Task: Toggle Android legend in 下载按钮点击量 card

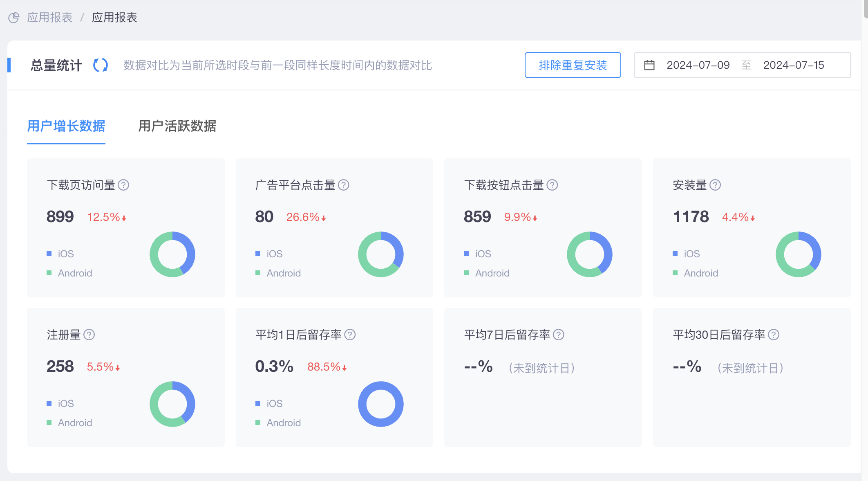Action: (487, 273)
